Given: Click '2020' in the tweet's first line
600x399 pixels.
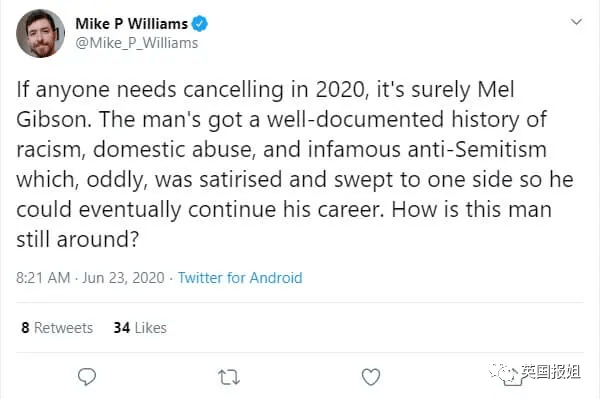Looking at the screenshot, I should coord(342,90).
